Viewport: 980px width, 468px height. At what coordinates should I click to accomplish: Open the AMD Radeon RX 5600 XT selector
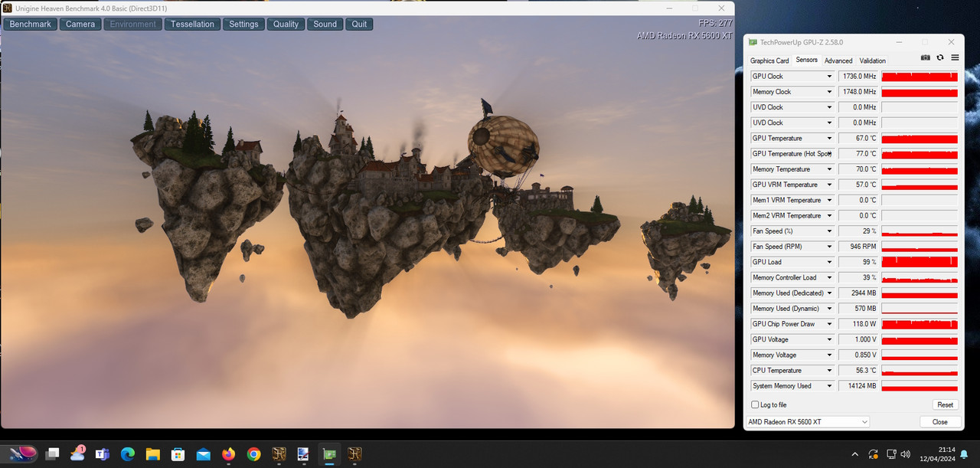[x=808, y=422]
